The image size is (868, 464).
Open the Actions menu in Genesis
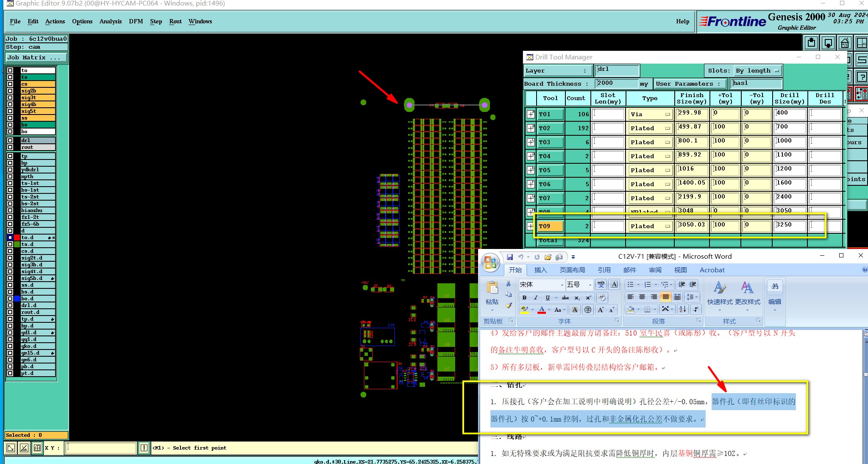point(55,21)
